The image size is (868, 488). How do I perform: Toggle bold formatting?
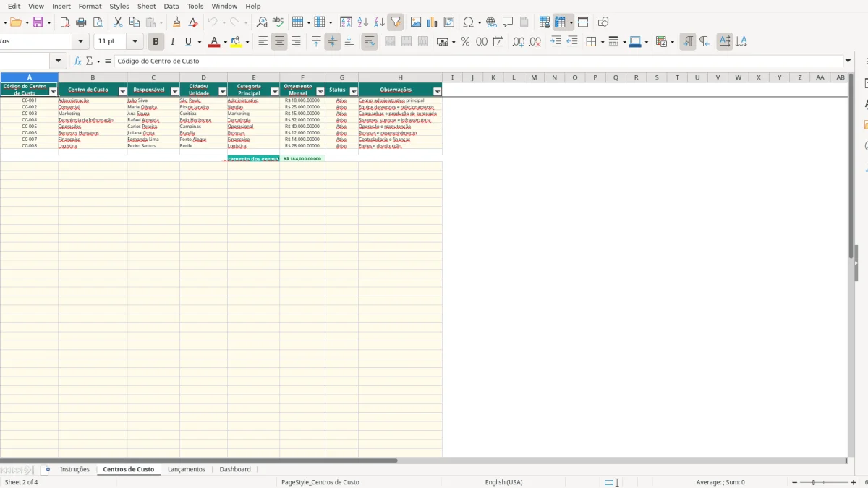[156, 42]
